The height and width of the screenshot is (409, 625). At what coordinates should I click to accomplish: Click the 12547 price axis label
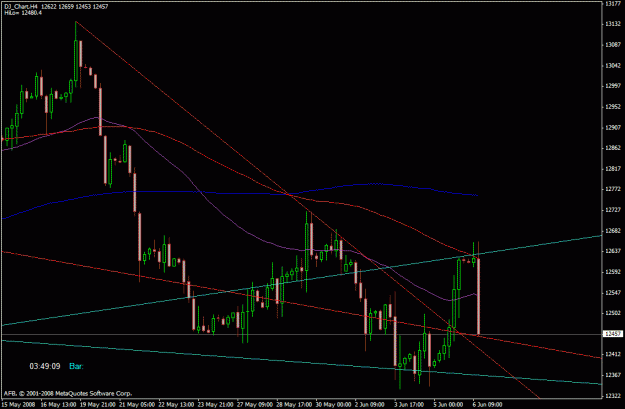click(x=613, y=292)
